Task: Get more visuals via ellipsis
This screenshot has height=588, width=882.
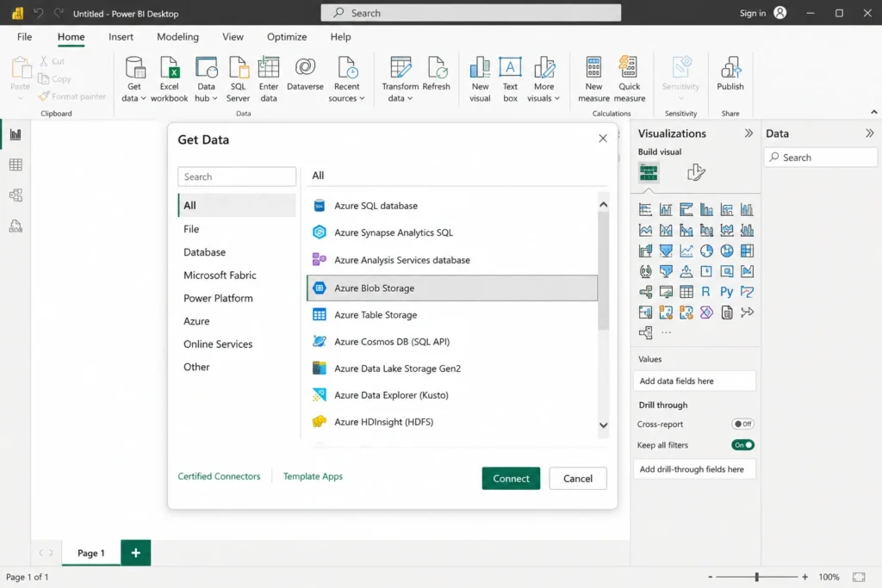Action: [666, 332]
